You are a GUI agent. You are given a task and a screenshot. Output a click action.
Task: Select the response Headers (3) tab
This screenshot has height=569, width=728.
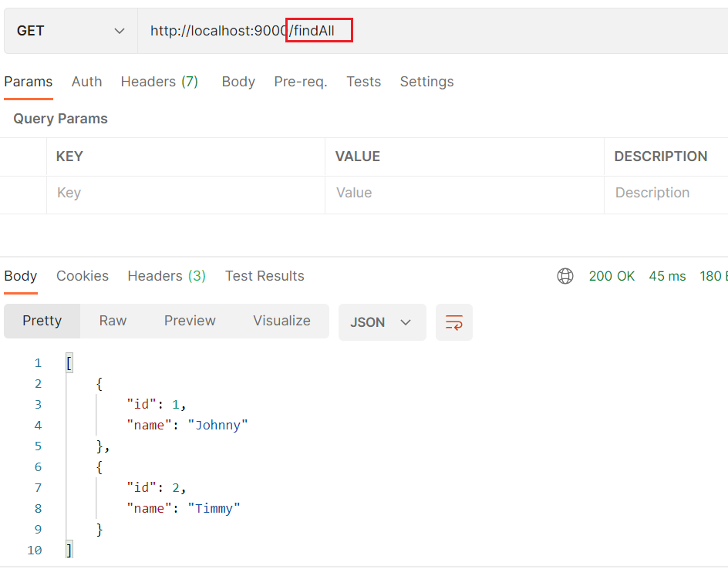pyautogui.click(x=167, y=276)
